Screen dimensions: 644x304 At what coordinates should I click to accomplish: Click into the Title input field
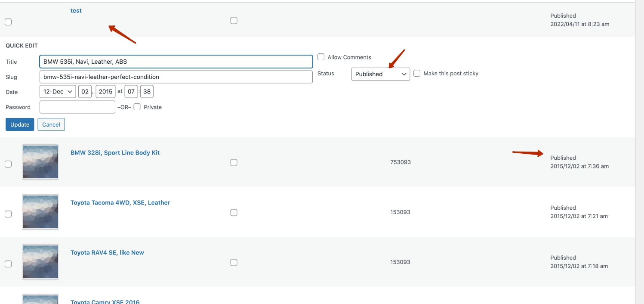click(x=176, y=62)
